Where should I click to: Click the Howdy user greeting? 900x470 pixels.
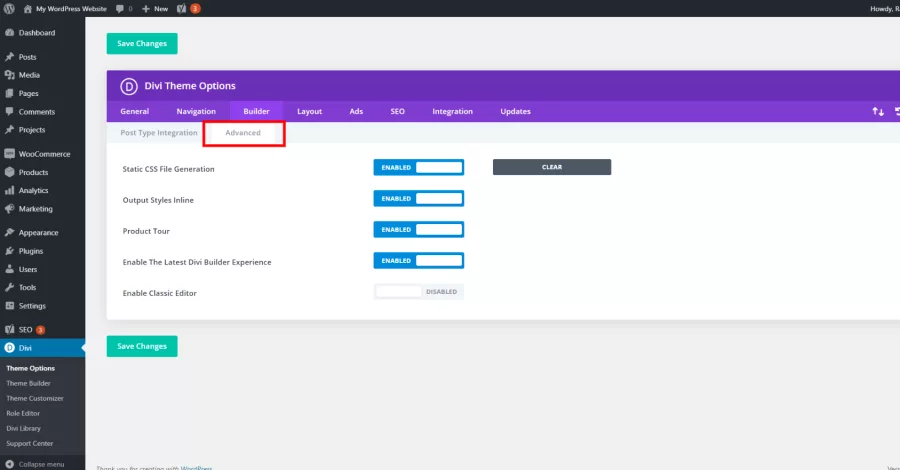coord(885,9)
